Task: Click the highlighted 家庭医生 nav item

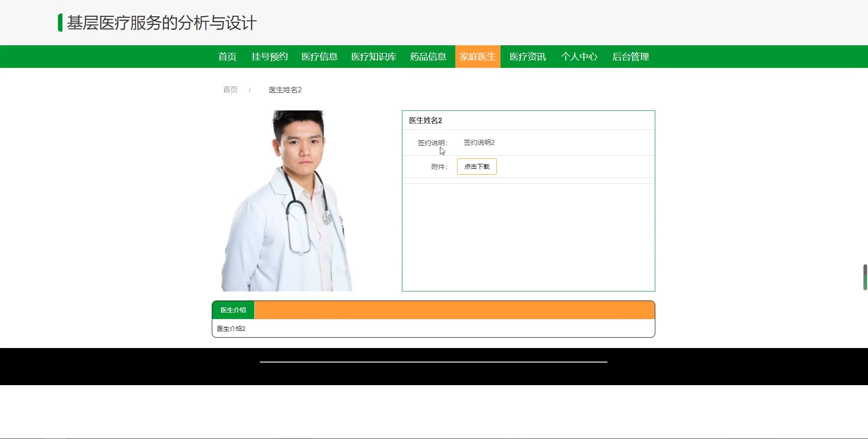Action: [478, 57]
